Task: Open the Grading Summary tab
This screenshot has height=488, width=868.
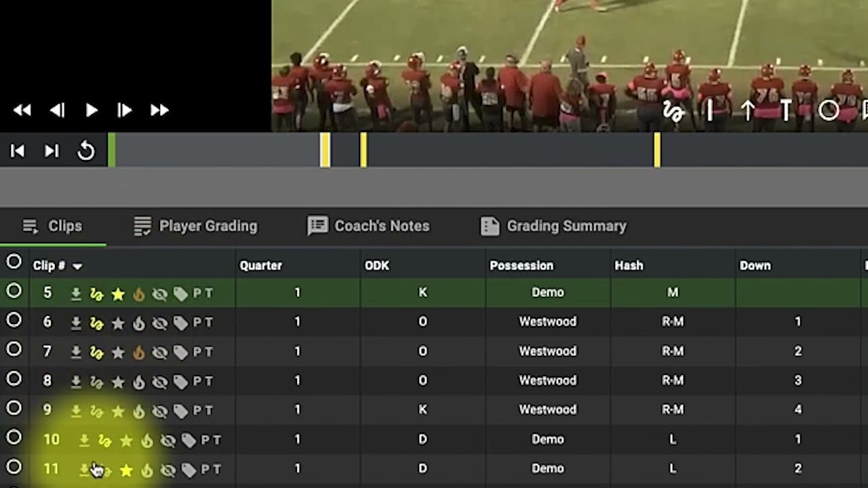Action: (x=553, y=226)
